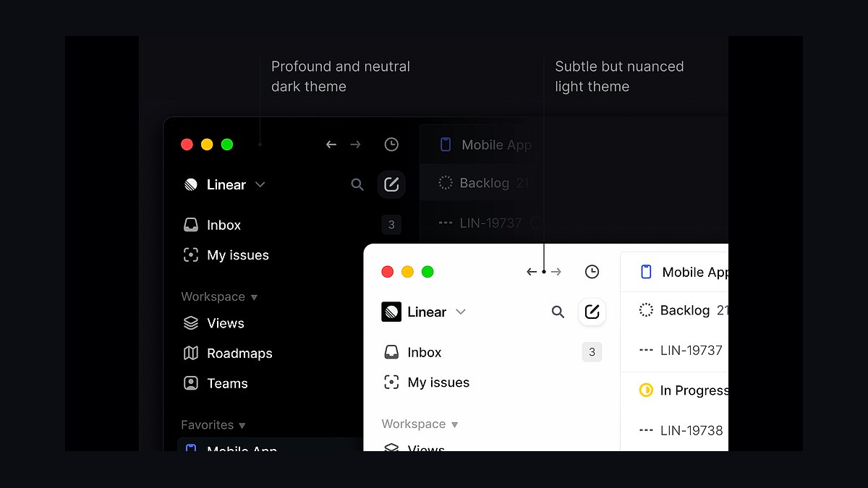868x488 pixels.
Task: Compose a new issue in the dark window
Action: (x=391, y=185)
